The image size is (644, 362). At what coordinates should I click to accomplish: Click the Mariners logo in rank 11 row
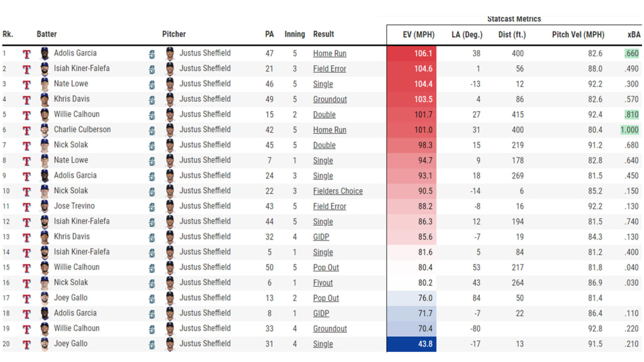point(152,207)
